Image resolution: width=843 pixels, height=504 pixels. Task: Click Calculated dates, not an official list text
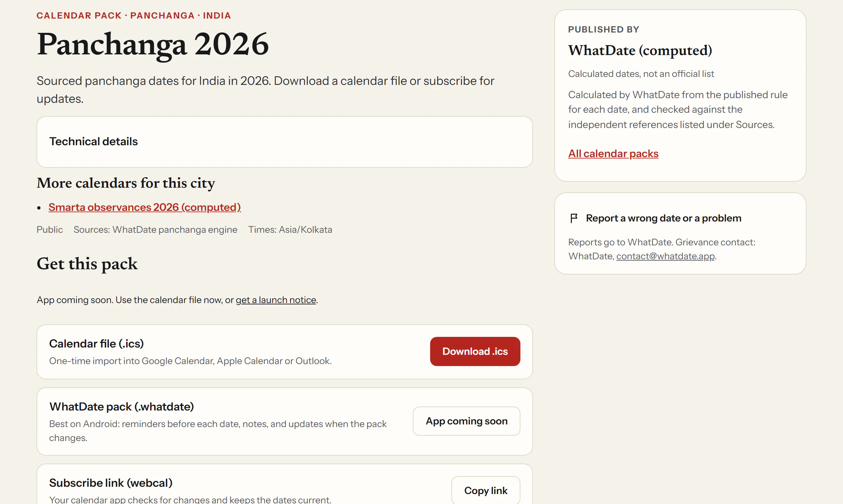click(641, 74)
